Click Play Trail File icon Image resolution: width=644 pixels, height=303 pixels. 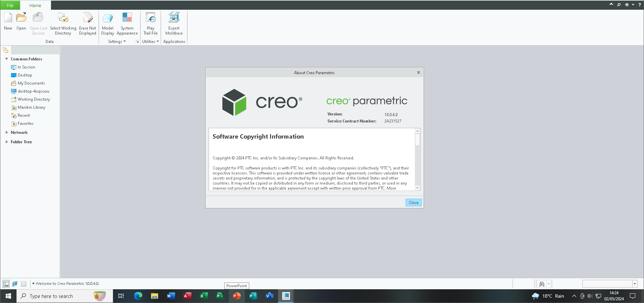pos(151,23)
